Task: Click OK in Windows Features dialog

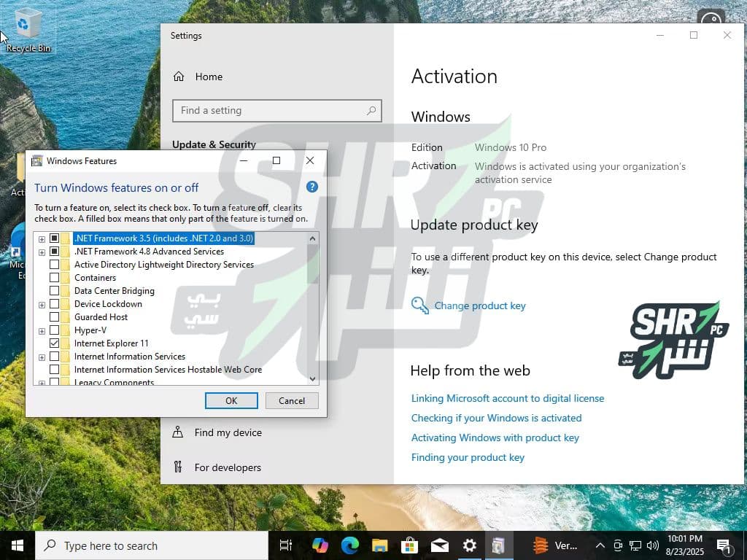Action: pos(231,400)
